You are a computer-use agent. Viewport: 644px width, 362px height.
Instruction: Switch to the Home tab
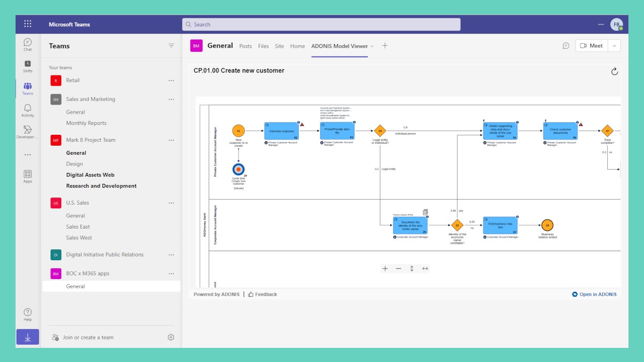297,46
